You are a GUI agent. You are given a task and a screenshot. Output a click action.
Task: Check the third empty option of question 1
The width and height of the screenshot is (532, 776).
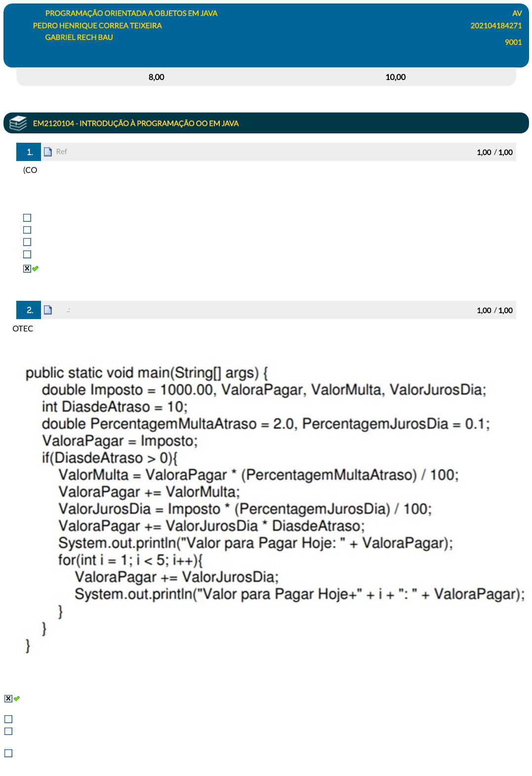(27, 242)
